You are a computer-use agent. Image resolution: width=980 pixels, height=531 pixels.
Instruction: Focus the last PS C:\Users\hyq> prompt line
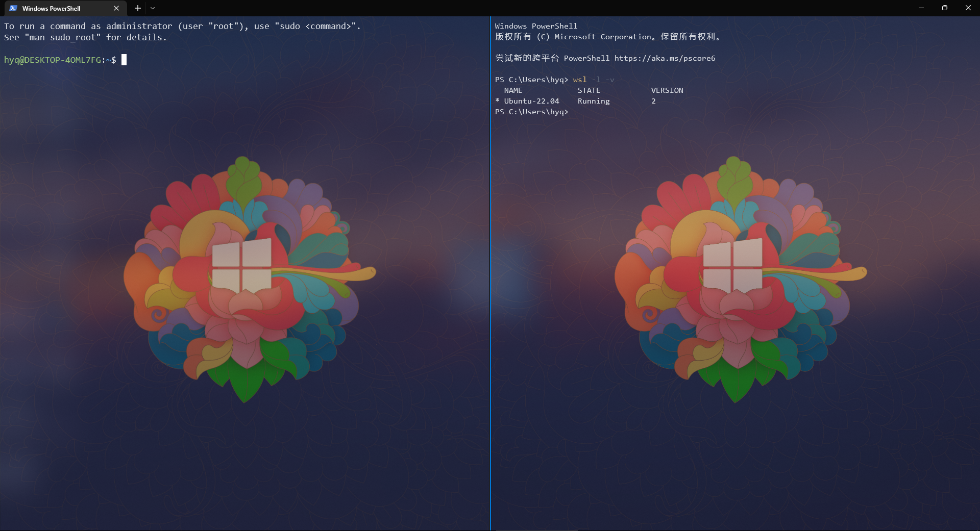[x=531, y=112]
